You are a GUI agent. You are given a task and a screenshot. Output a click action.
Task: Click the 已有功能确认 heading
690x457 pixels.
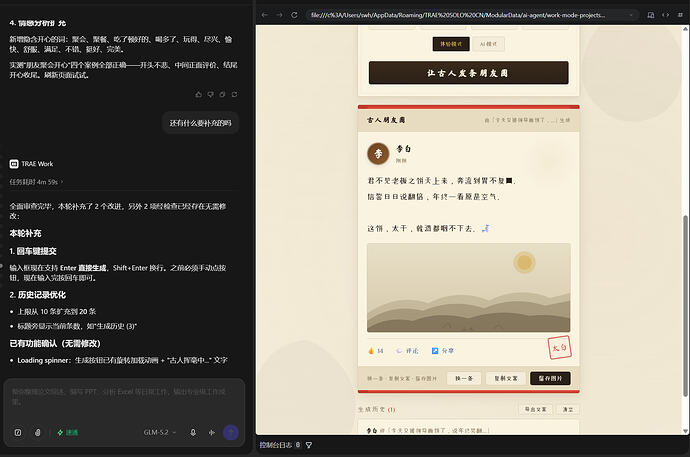pyautogui.click(x=55, y=344)
